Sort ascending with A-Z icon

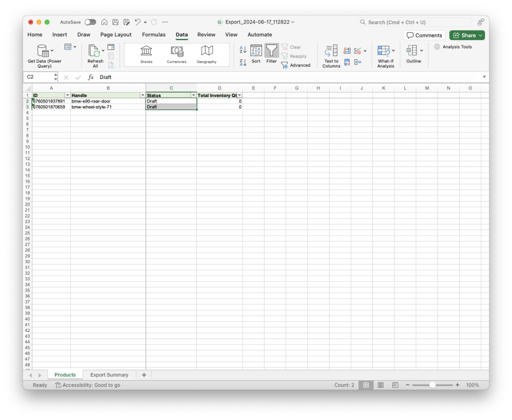click(242, 49)
